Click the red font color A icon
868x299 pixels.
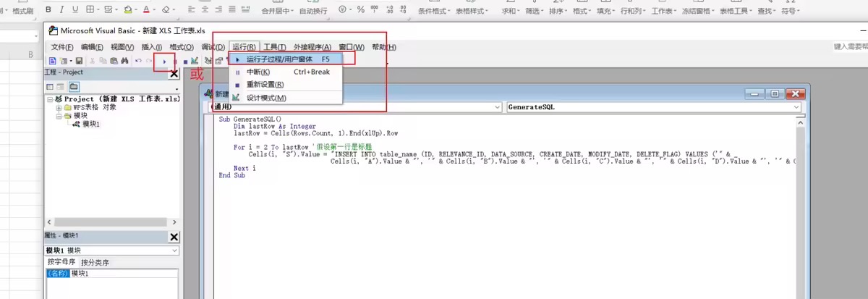coord(146,9)
